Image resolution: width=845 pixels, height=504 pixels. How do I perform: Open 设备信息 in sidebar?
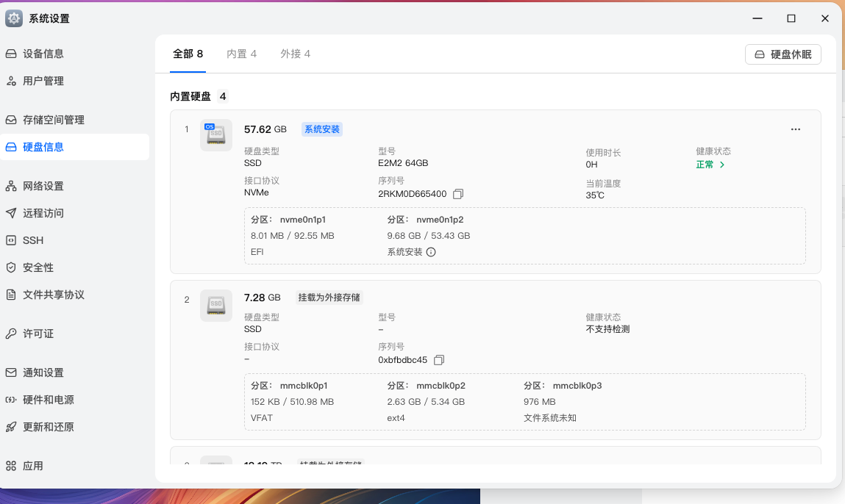[43, 54]
